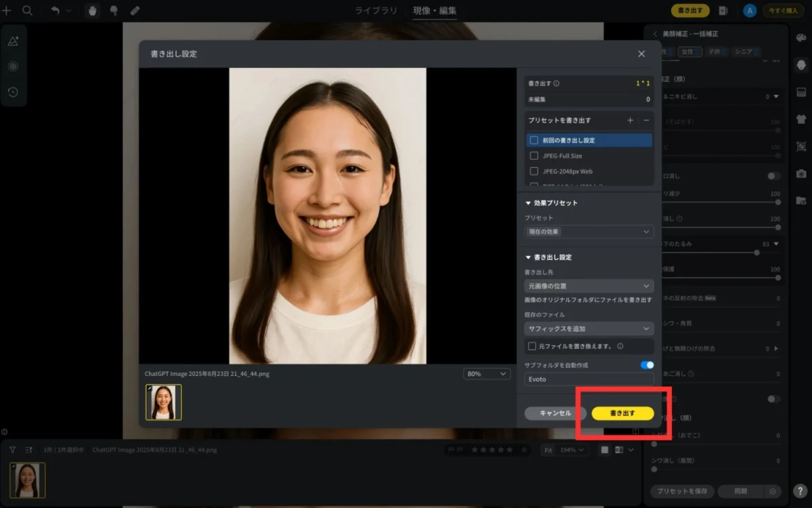Open the camera panel in the right sidebar
Image resolution: width=812 pixels, height=508 pixels.
point(801,173)
